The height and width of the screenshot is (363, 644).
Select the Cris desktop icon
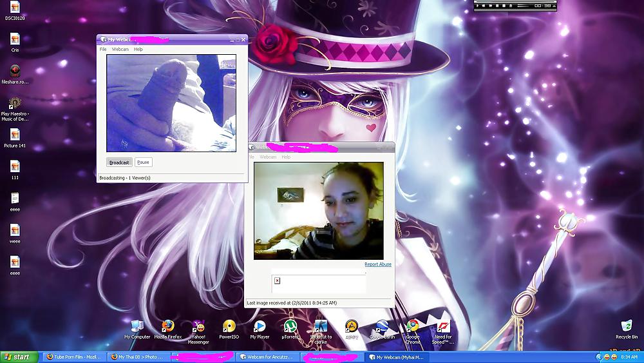coord(15,43)
